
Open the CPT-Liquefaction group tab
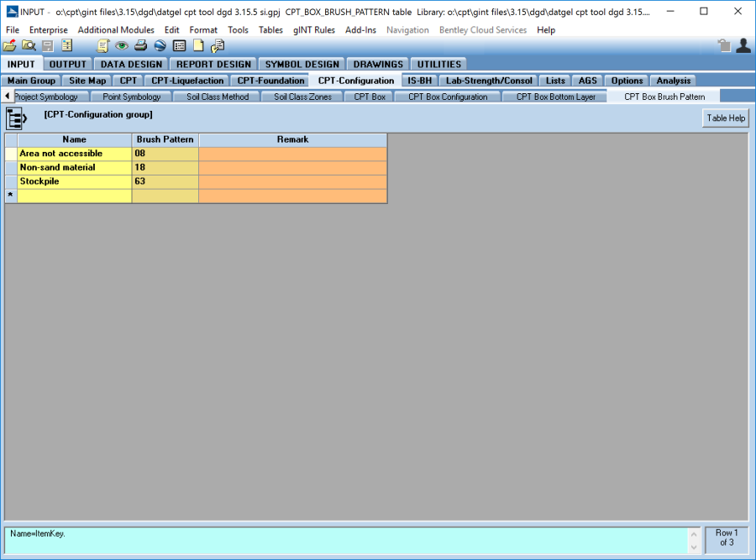187,81
